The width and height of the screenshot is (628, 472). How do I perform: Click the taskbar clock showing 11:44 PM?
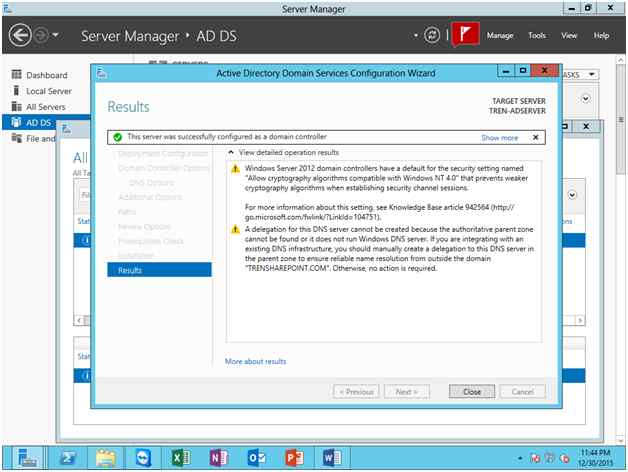(x=596, y=458)
